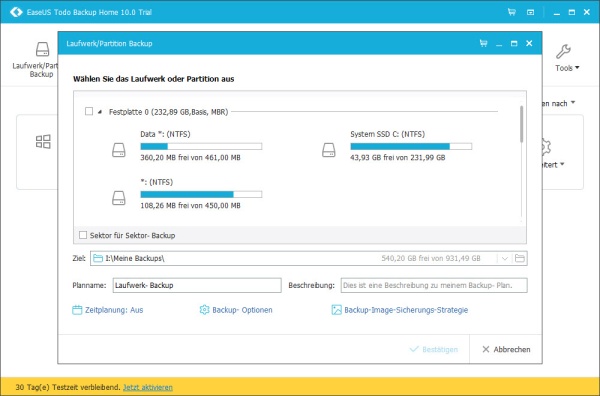The image size is (600, 396).
Task: Check the Festplatte 0 checkbox
Action: pyautogui.click(x=89, y=111)
